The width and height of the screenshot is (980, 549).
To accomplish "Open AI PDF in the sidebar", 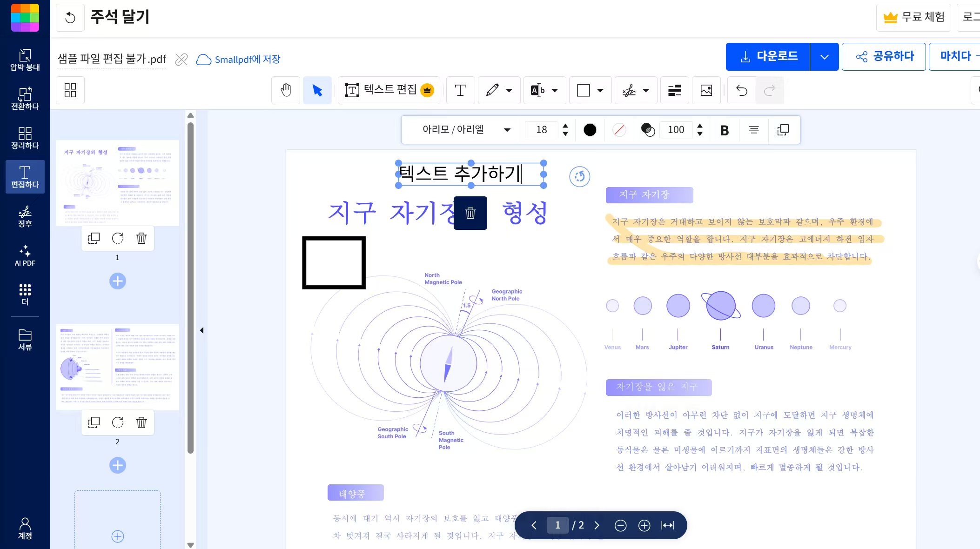I will 25,255.
